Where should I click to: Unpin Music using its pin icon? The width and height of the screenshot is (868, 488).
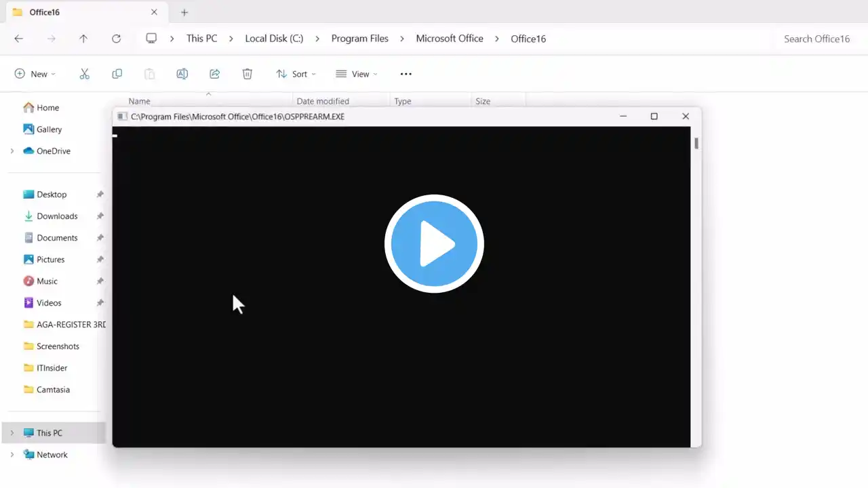[x=100, y=281]
